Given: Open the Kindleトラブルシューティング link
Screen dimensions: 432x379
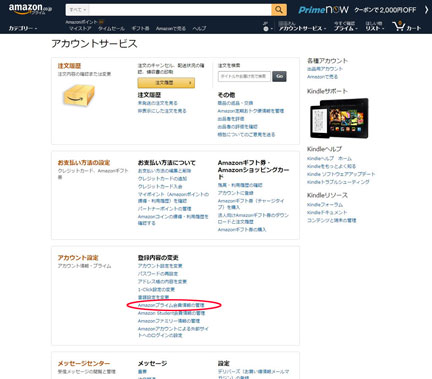Looking at the screenshot, I should pos(338,182).
